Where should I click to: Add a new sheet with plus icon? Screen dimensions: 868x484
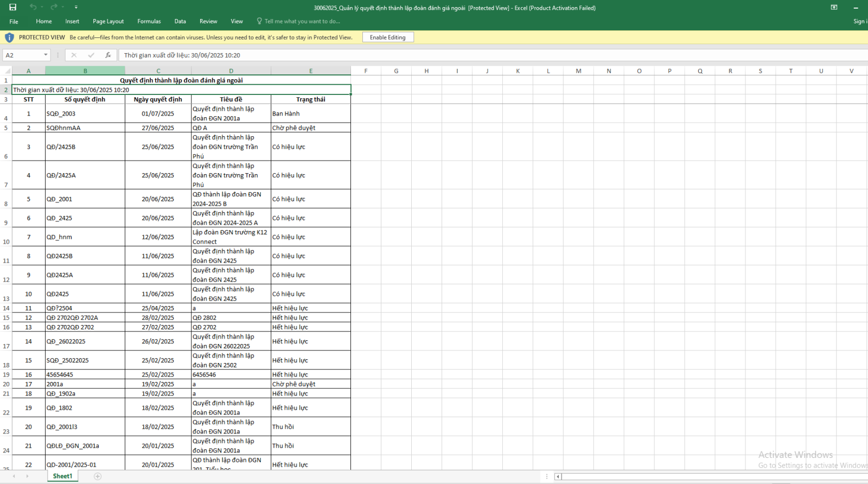click(x=98, y=476)
